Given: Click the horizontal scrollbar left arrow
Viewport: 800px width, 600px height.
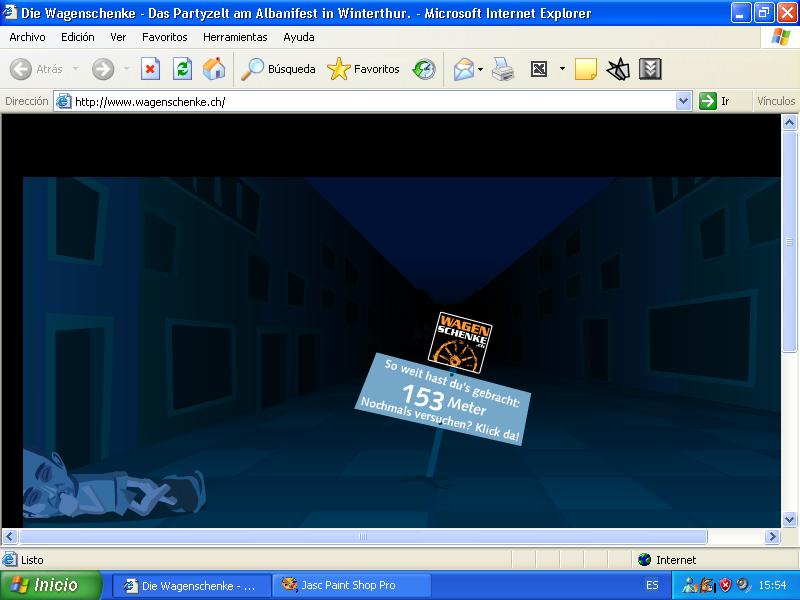Looking at the screenshot, I should (10, 537).
